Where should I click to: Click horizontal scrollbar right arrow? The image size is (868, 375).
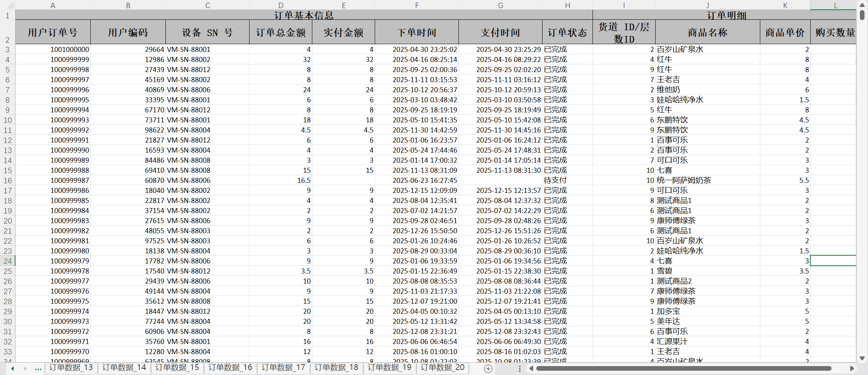coord(852,368)
